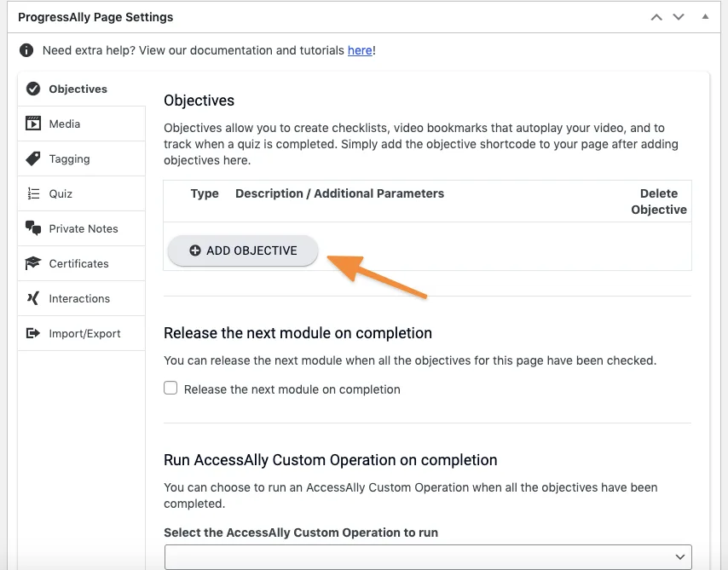Open the Quiz tab
This screenshot has width=728, height=570.
(61, 193)
